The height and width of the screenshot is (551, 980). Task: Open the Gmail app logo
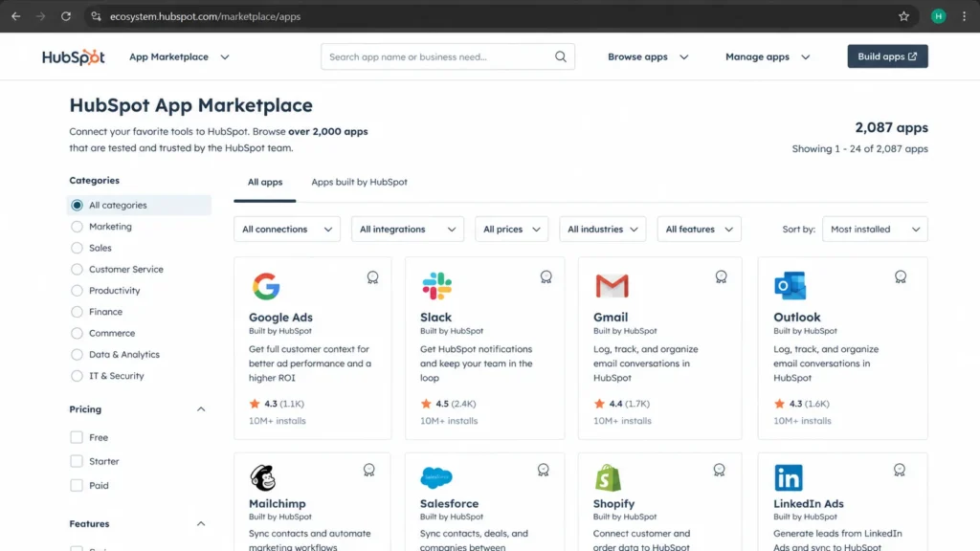(612, 286)
